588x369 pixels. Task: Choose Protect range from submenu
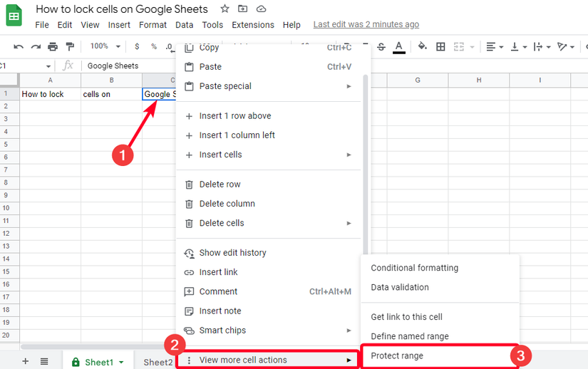pos(397,355)
